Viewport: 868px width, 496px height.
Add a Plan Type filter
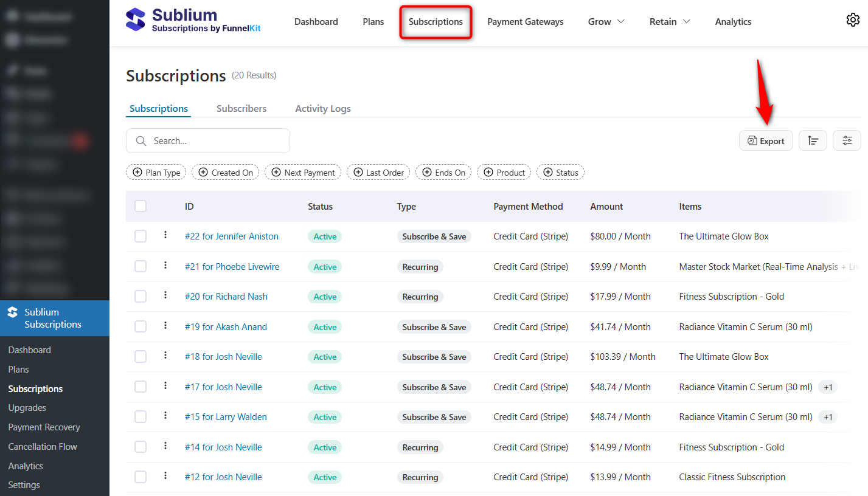click(156, 172)
